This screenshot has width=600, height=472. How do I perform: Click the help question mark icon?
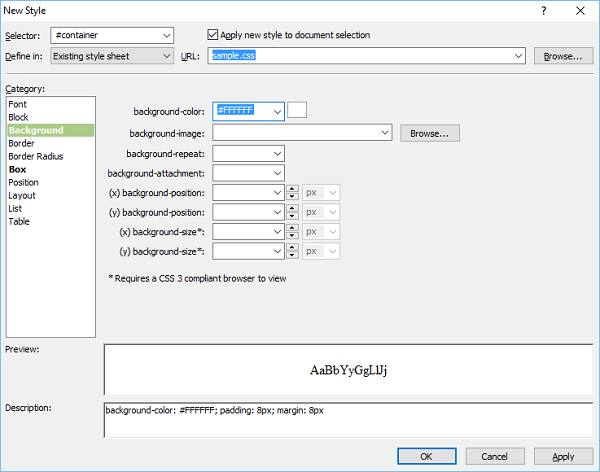[543, 10]
